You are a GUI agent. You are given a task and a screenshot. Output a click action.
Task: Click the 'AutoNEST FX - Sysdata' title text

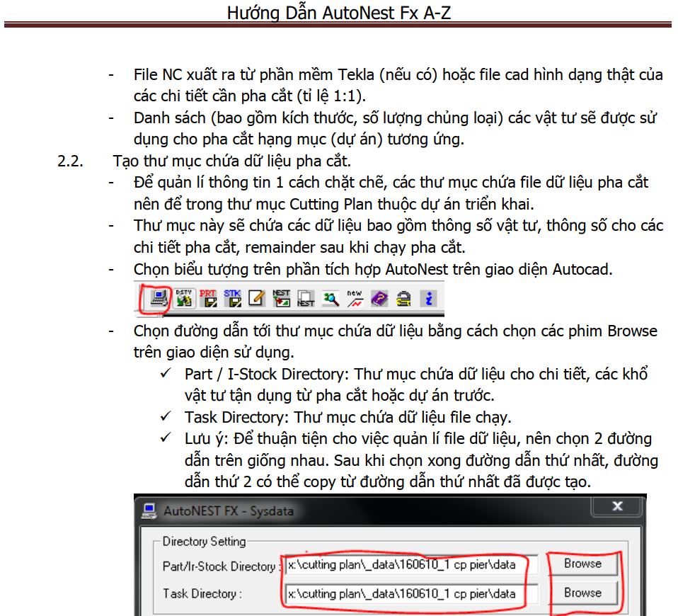tap(229, 511)
